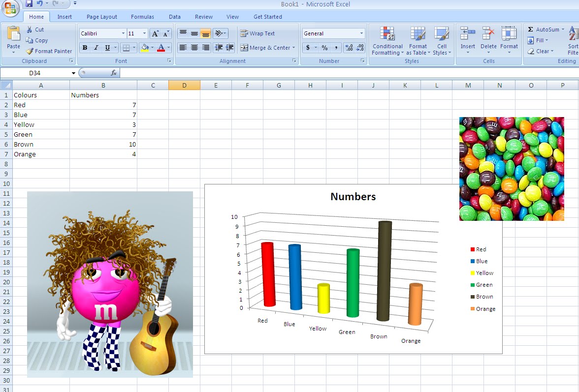The height and width of the screenshot is (392, 579).
Task: Toggle Wrap Text for the cell
Action: click(x=257, y=33)
